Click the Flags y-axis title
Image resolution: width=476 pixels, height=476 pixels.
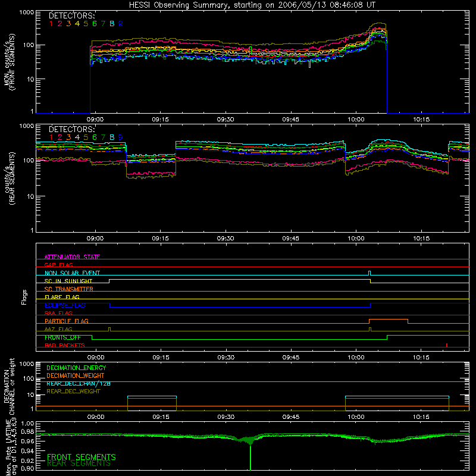tap(24, 297)
